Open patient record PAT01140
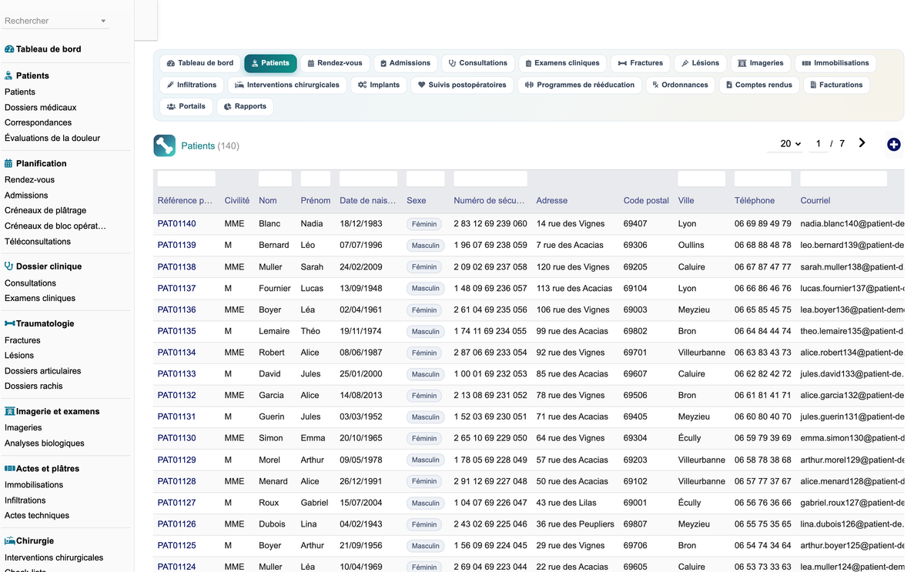Screen dimensions: 924x572 click(177, 224)
